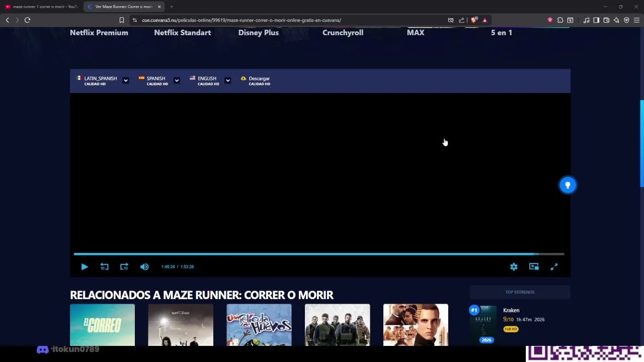Go forward in browser history
Viewport: 644px width, 362px height.
[17, 20]
